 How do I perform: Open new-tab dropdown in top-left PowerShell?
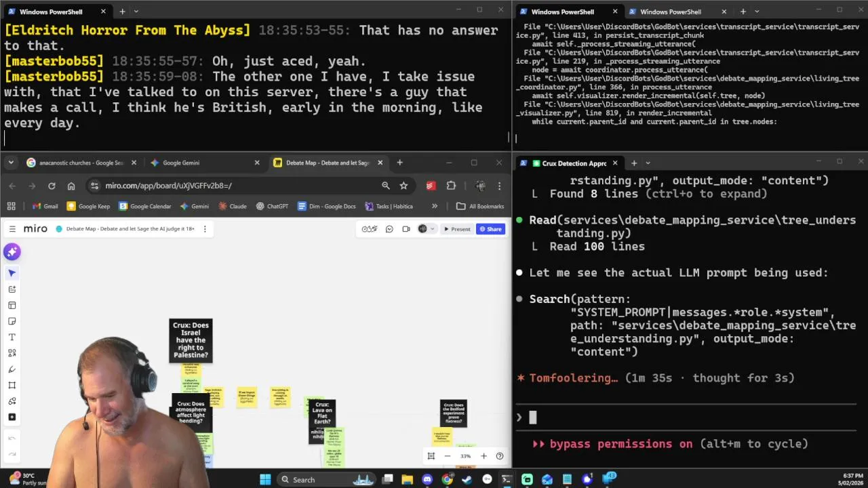[136, 12]
